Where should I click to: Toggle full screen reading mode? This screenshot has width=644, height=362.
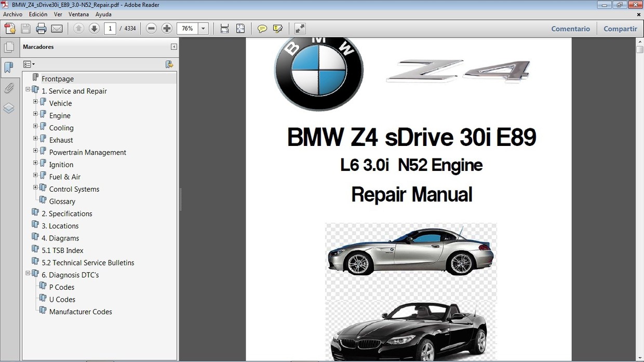(300, 28)
